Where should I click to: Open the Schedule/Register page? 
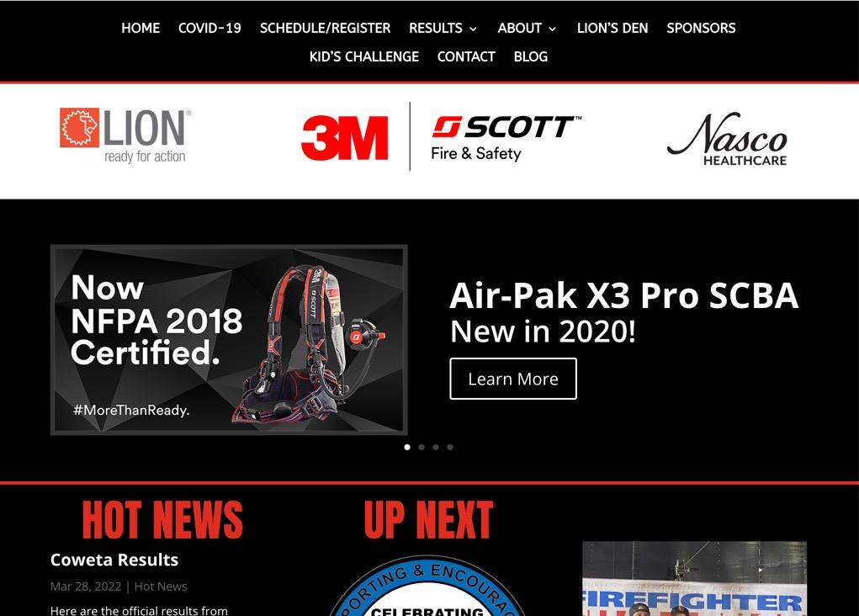[x=325, y=28]
